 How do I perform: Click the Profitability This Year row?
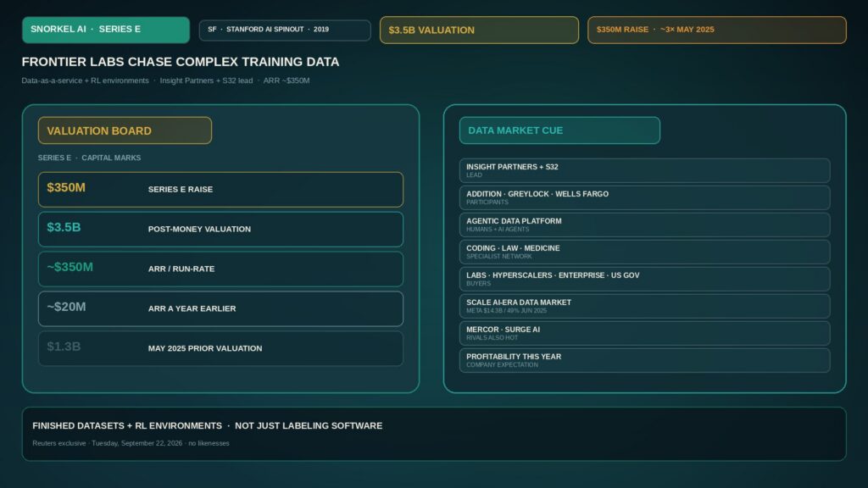coord(644,360)
